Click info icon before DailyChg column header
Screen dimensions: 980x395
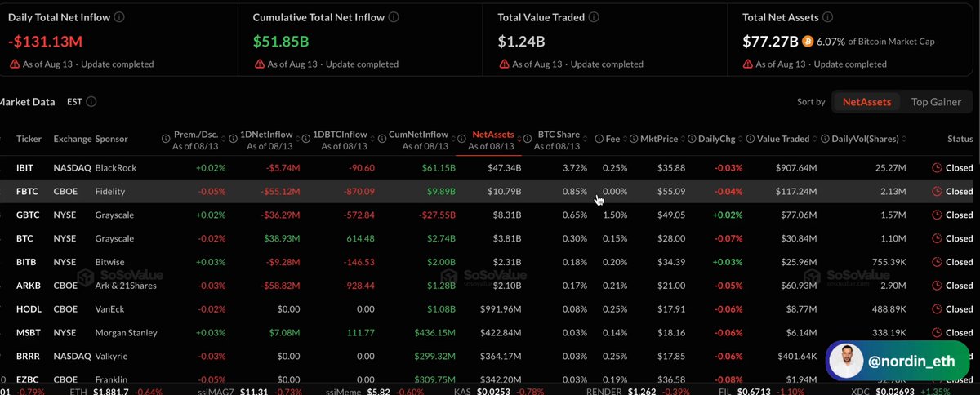(x=692, y=139)
